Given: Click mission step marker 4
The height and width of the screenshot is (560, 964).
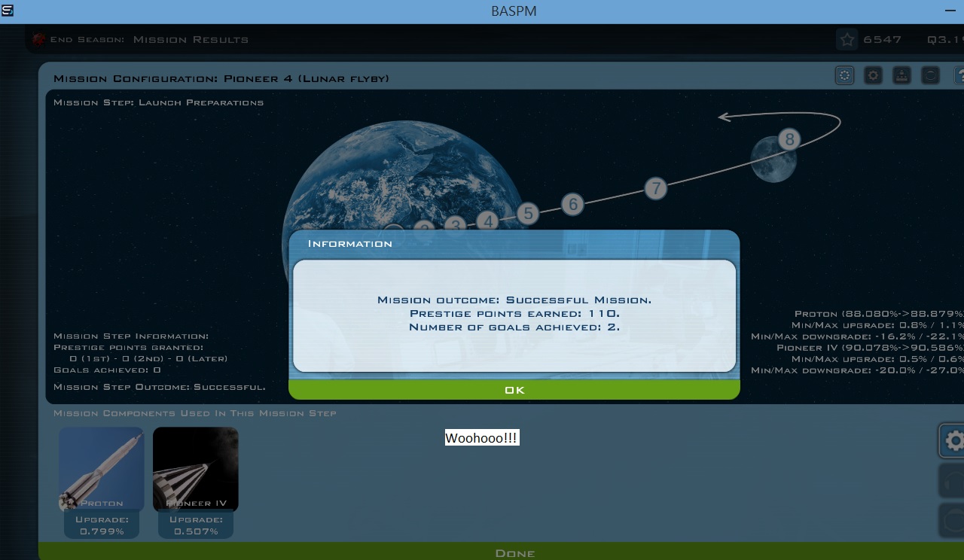Looking at the screenshot, I should [x=489, y=221].
